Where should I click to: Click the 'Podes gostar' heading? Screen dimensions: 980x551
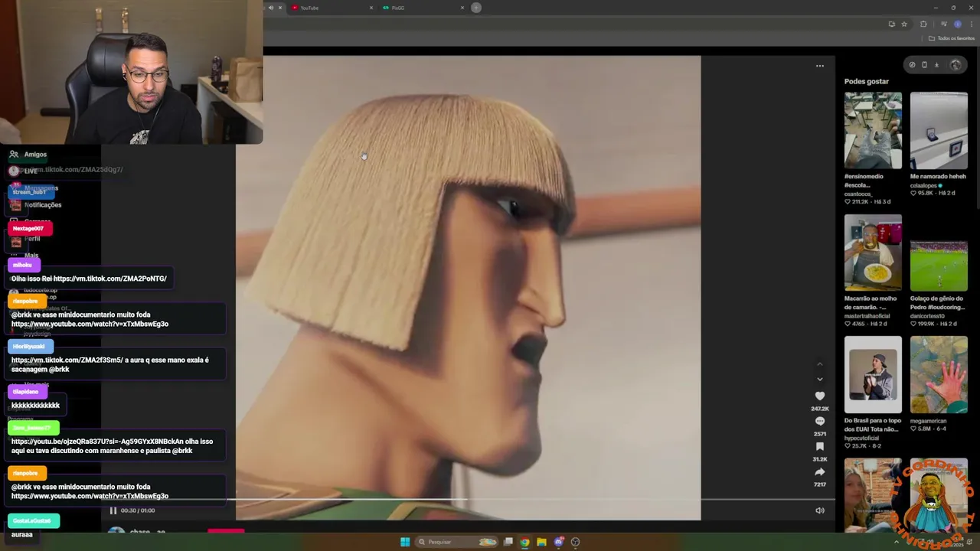click(x=867, y=81)
